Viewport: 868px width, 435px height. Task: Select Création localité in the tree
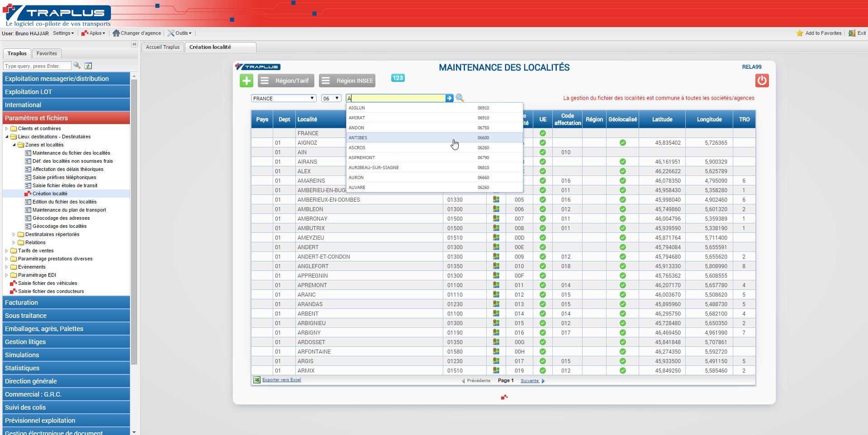coord(50,194)
